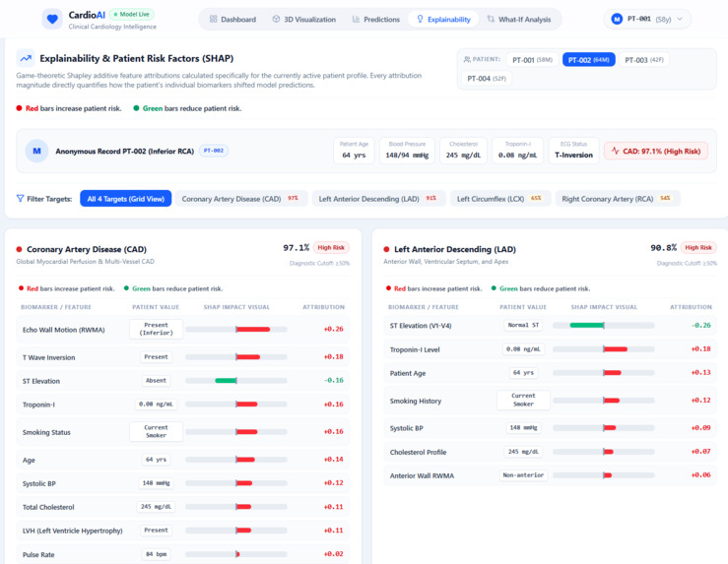Click the Patient Age 64 yrs summary box
Screen dimensions: 728x564
354,151
